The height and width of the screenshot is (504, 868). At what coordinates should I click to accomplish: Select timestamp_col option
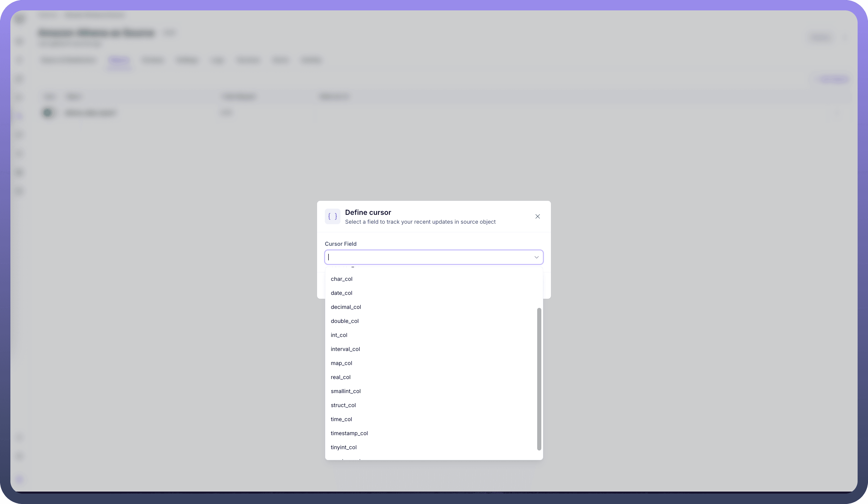349,433
